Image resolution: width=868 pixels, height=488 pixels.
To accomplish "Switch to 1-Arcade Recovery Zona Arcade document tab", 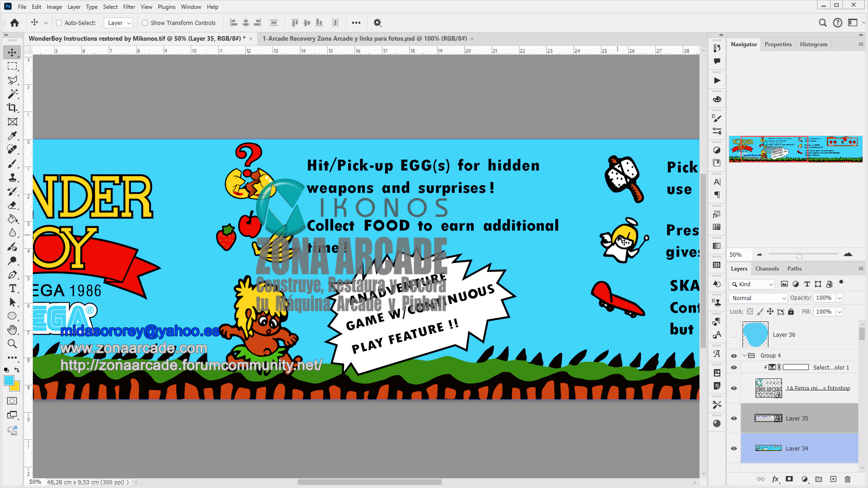I will (364, 38).
